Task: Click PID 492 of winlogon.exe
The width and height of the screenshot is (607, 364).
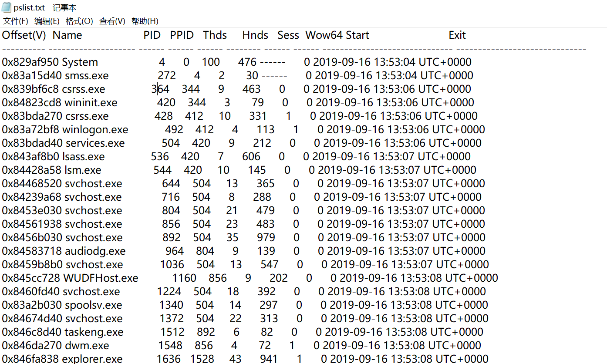Action: 174,130
